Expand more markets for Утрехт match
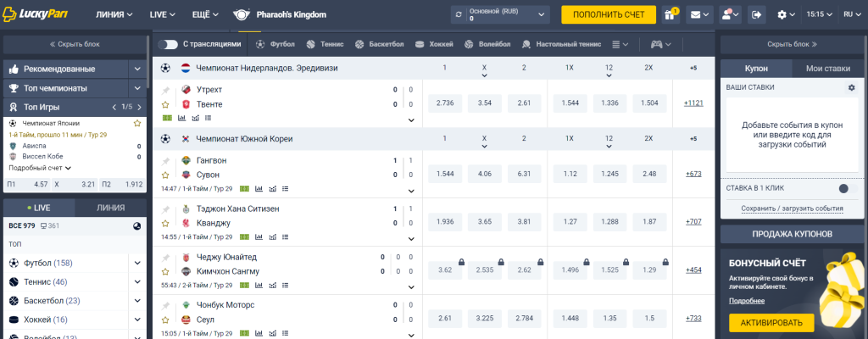Screen dimensions: 868x339 411,119
